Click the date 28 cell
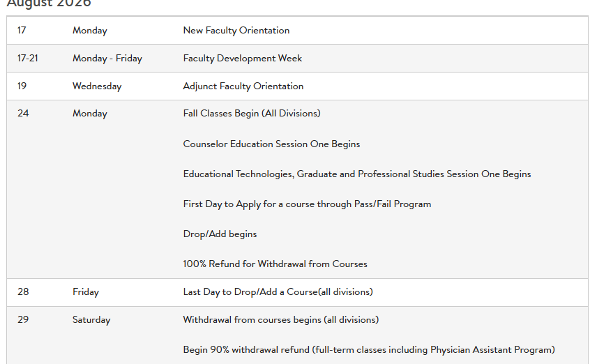This screenshot has height=364, width=597. pyautogui.click(x=23, y=292)
